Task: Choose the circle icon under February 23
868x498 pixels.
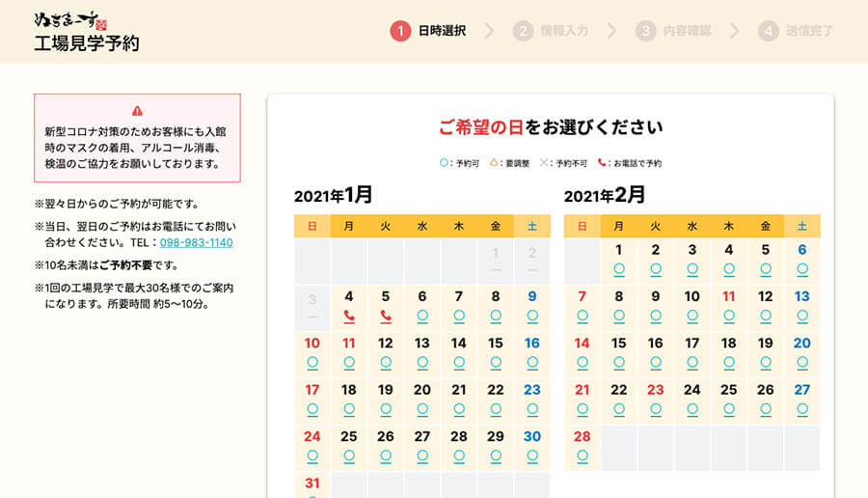Action: [656, 408]
